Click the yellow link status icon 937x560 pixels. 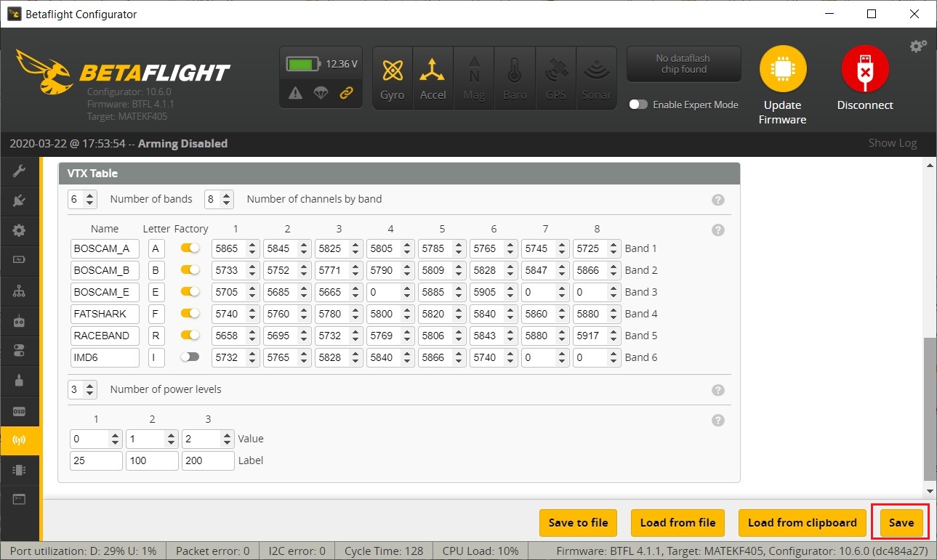click(346, 92)
